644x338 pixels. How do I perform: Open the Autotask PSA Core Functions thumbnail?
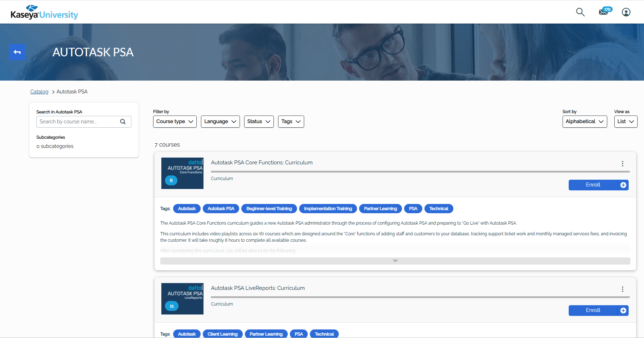coord(182,173)
